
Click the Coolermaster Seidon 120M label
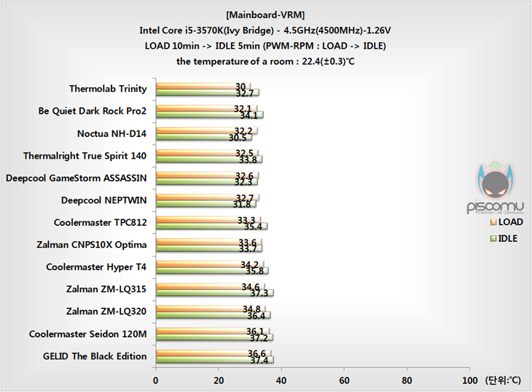pyautogui.click(x=88, y=334)
